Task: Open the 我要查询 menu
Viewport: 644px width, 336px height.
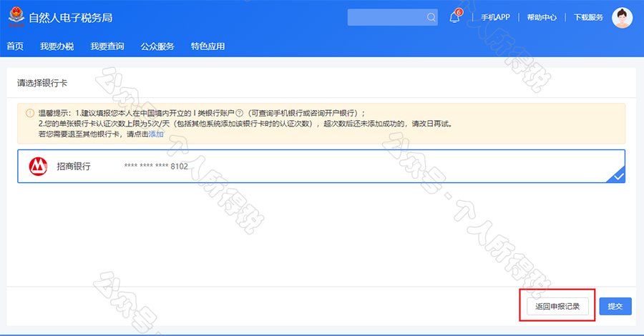Action: click(107, 46)
